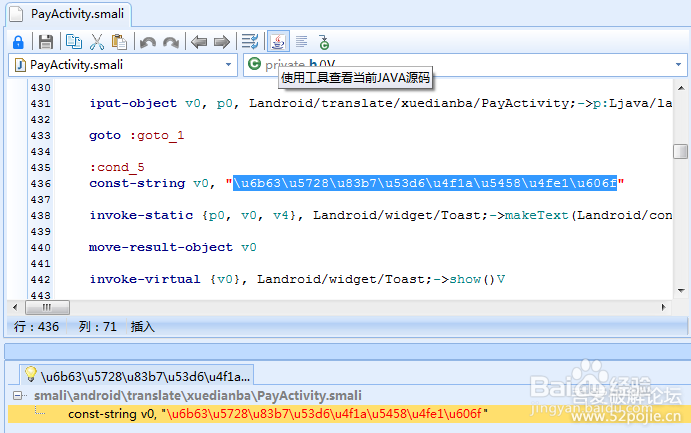Click vertical scrollbar down arrow
The width and height of the screenshot is (691, 433).
(681, 291)
